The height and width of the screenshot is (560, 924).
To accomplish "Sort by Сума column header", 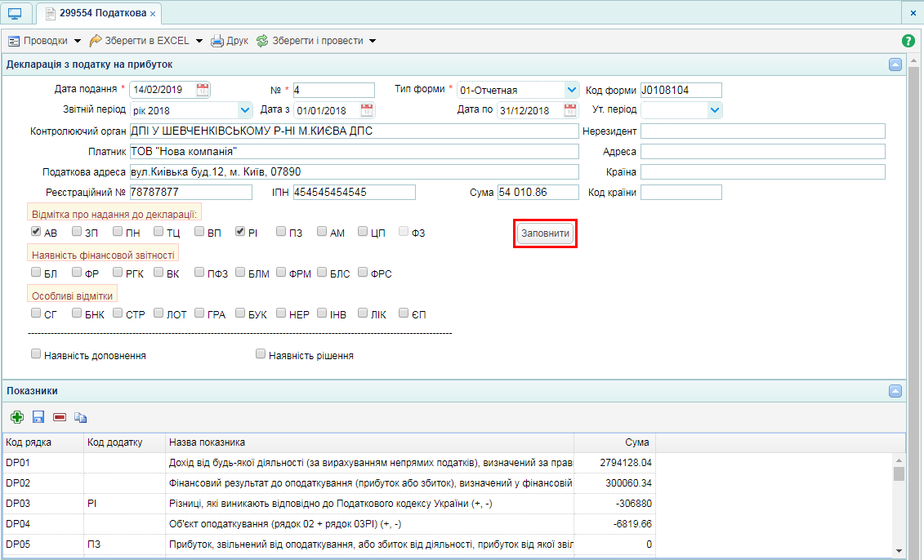I will point(614,442).
